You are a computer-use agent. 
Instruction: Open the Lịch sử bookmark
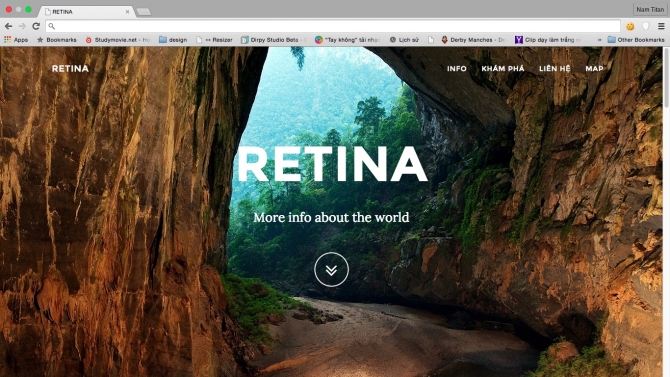point(404,40)
